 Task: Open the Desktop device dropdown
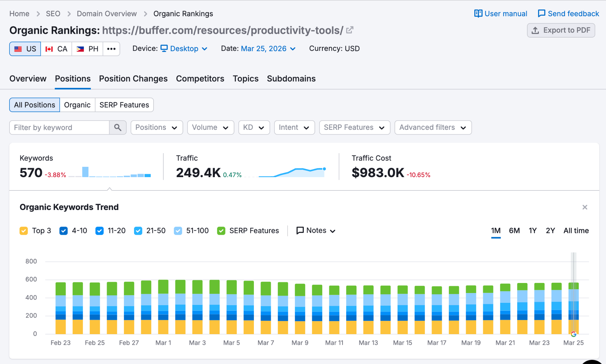[184, 48]
